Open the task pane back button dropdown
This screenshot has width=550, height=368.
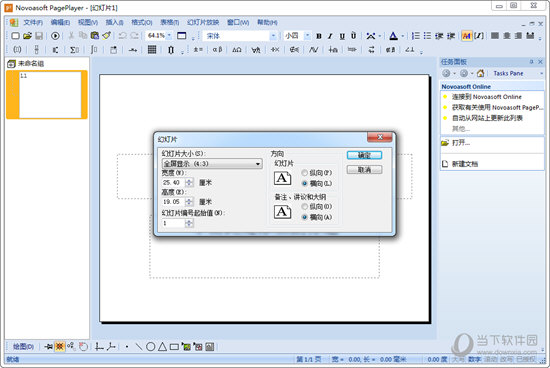[x=454, y=73]
